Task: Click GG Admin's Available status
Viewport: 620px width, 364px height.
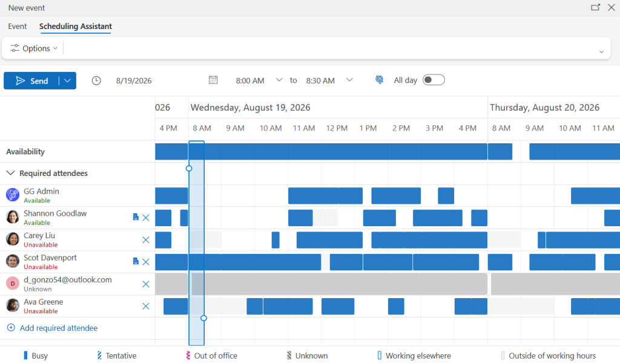Action: tap(37, 201)
